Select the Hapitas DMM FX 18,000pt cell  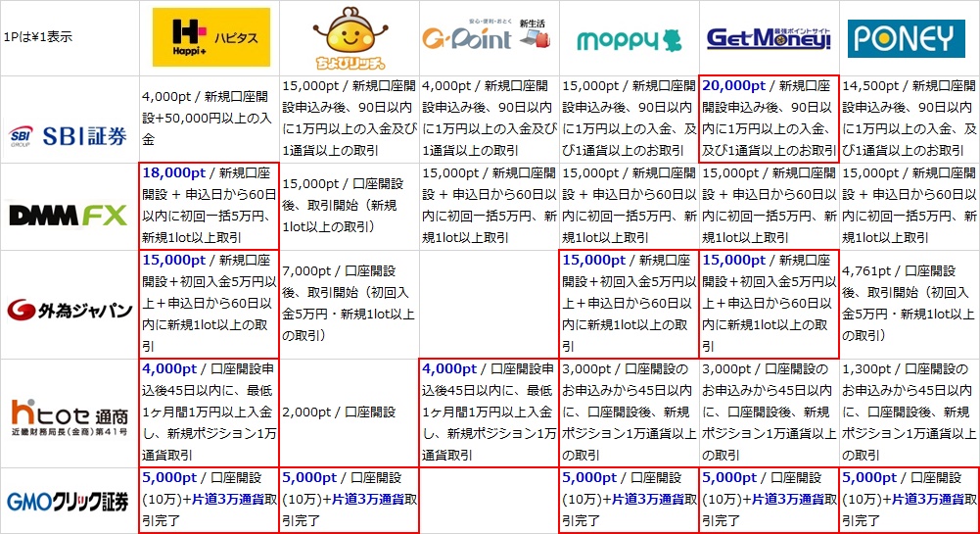click(210, 207)
